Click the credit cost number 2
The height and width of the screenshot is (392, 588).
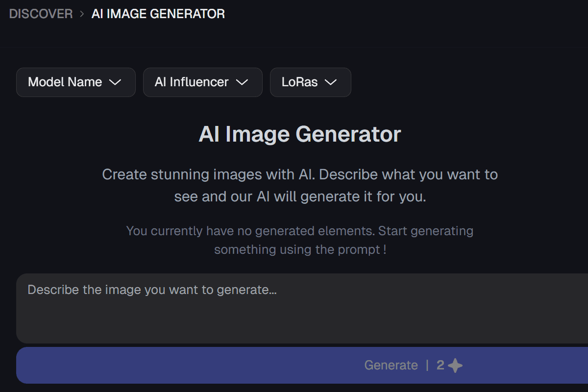[441, 366]
